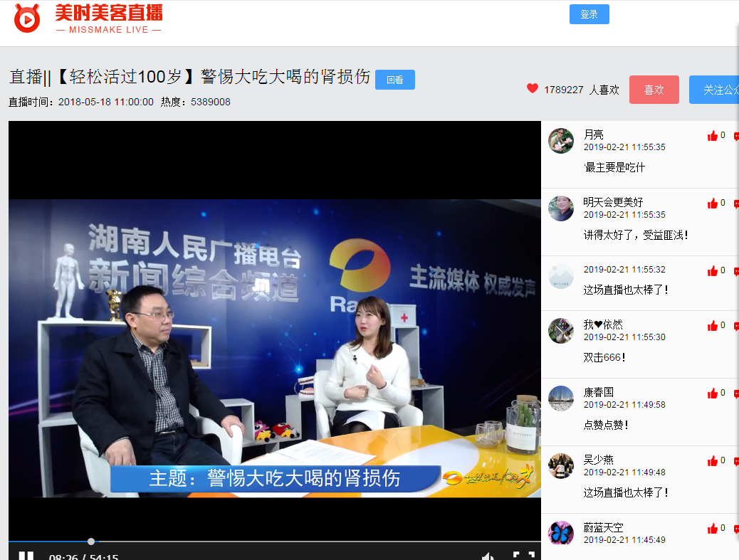Like 蔚蓝天空's comment with thumbs-up
This screenshot has width=739, height=560.
pyautogui.click(x=712, y=529)
